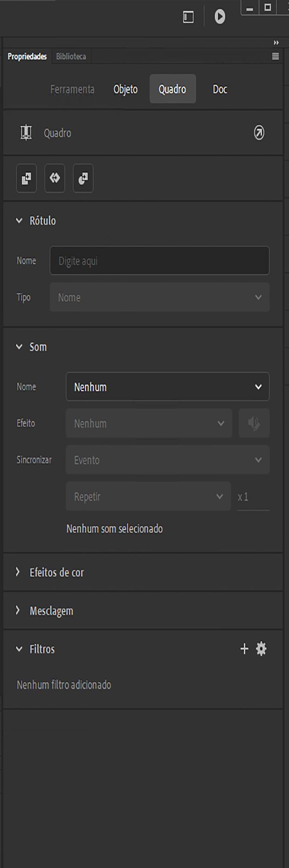Expand the Efeitos de cor section
This screenshot has height=868, width=289.
[18, 572]
